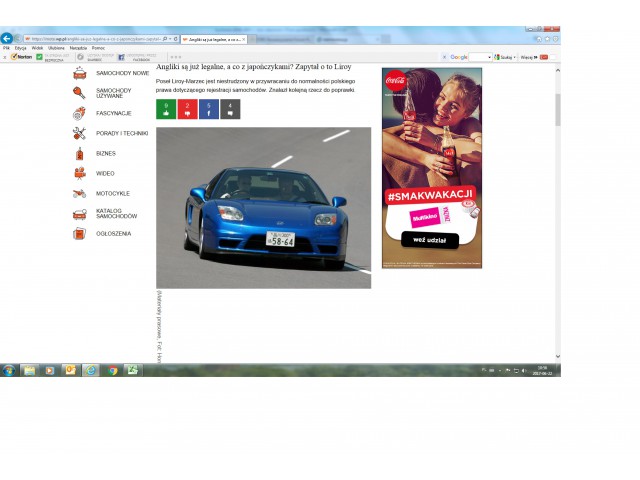Open comments via the grey comment button
The height and width of the screenshot is (480, 640).
[230, 109]
